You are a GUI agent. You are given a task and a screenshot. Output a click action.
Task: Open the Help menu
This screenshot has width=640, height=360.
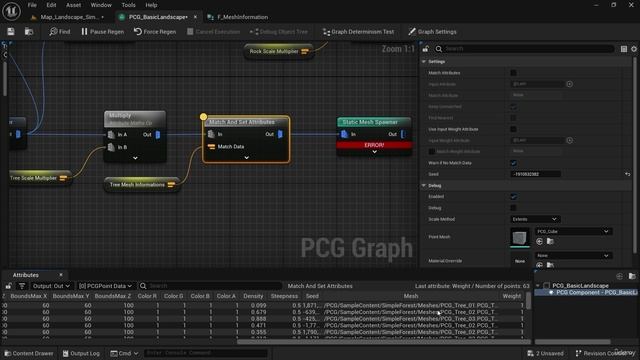(151, 5)
